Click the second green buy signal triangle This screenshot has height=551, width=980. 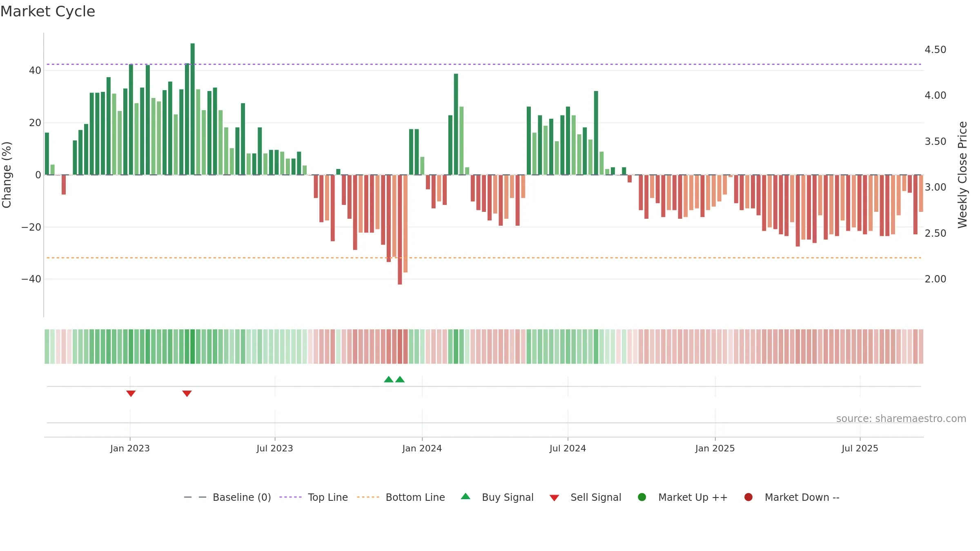(x=400, y=379)
